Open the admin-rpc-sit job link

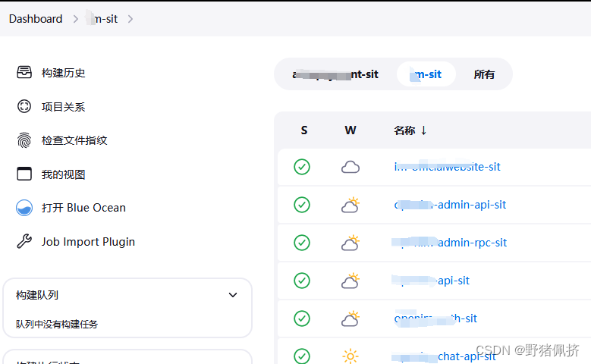click(x=449, y=243)
